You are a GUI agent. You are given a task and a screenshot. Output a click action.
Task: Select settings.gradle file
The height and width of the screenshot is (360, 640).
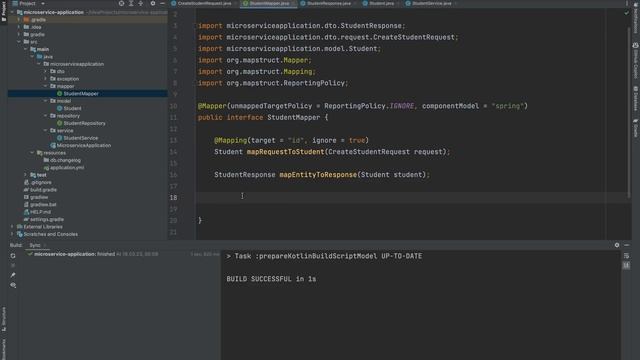pyautogui.click(x=44, y=219)
